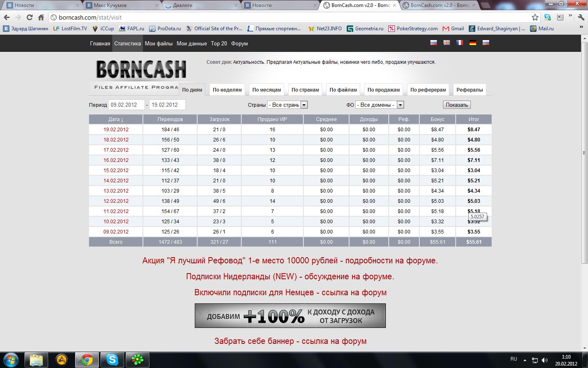Viewport: 588px width, 368px height.
Task: Select the 'По месяцам' statistics tab
Action: point(267,90)
